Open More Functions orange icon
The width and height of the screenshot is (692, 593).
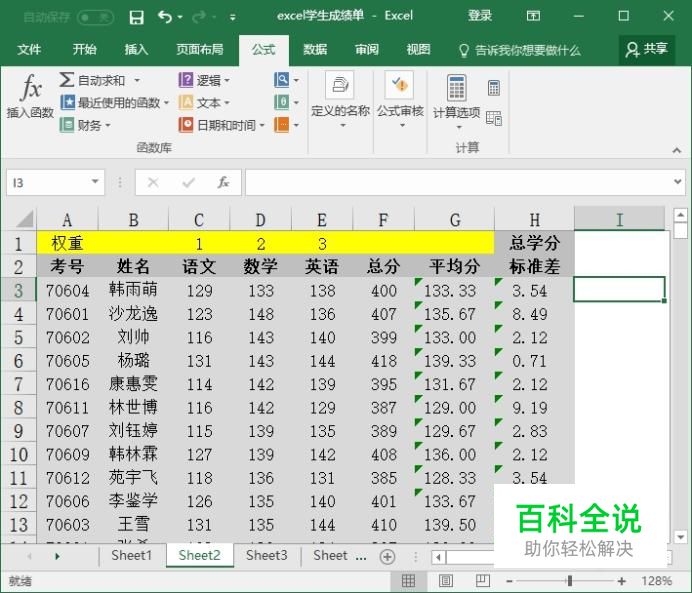point(282,125)
